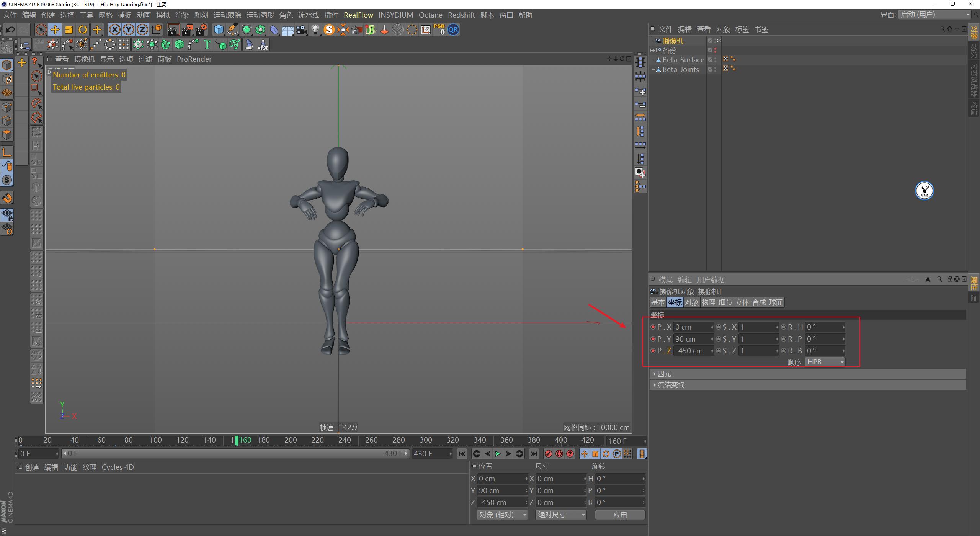980x536 pixels.
Task: Select the spline pen tool
Action: coord(232,29)
